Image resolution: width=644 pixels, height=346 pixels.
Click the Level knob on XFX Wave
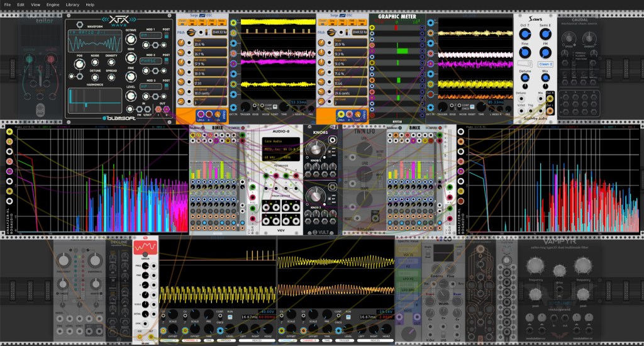coord(131,97)
